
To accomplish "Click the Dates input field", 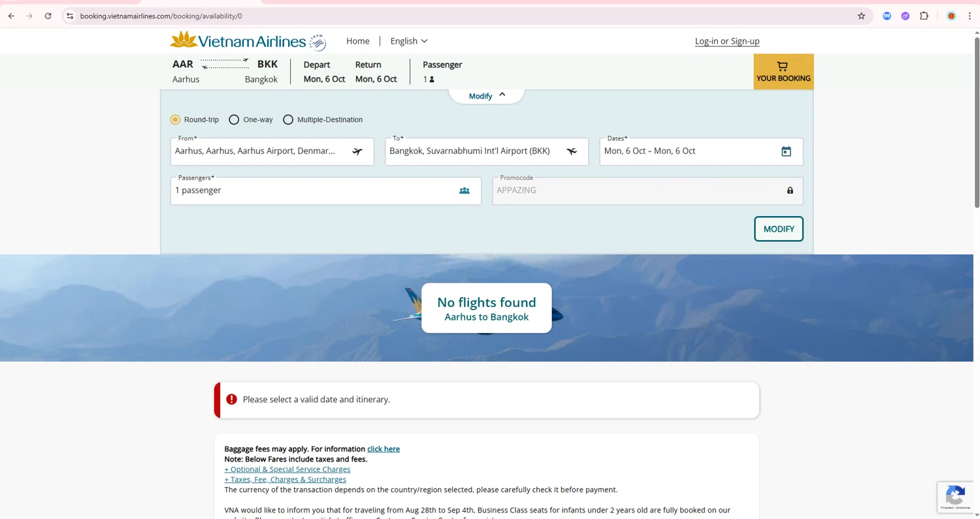I will 702,151.
